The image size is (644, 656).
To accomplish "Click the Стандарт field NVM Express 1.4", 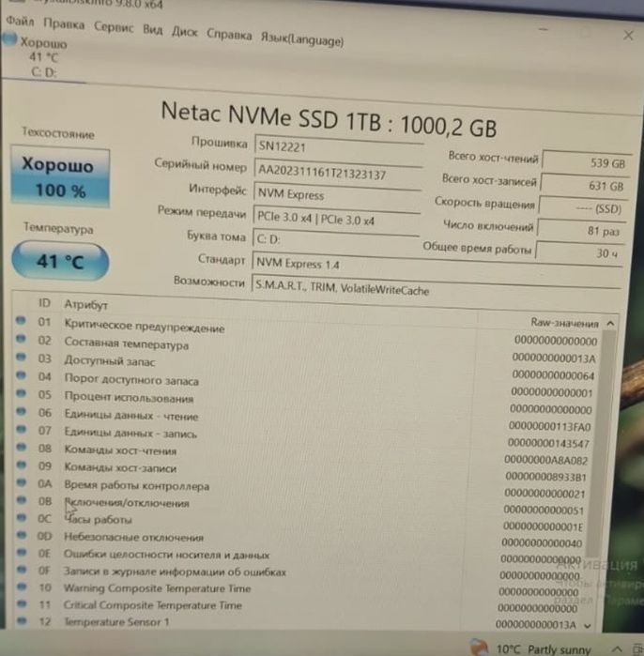I will 437,267.
